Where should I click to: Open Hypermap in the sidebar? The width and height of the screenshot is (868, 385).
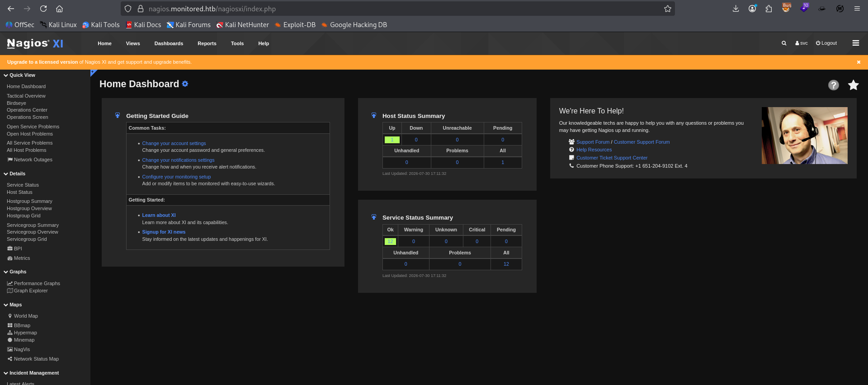point(22,333)
